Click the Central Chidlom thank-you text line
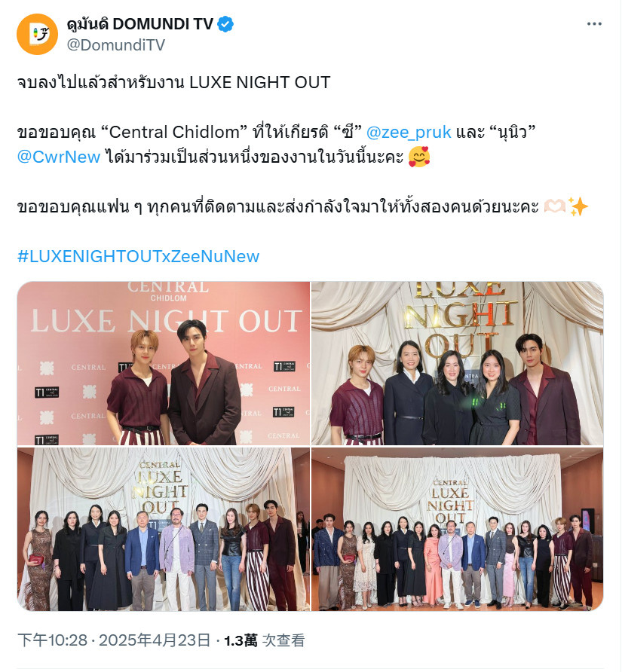Viewport: 622px width, 672px height. 276,132
